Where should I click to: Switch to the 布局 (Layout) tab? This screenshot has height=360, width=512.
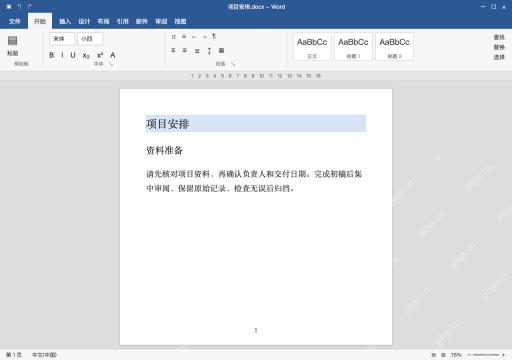pyautogui.click(x=103, y=21)
